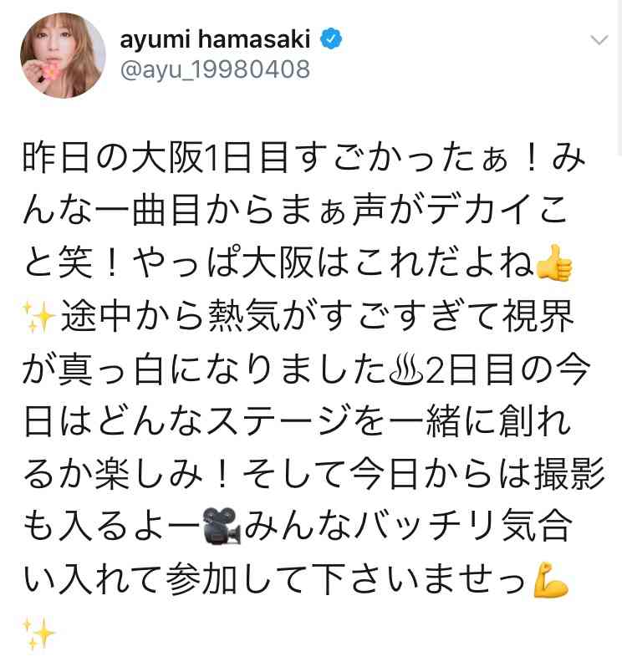Open the ayumi hamasaki display name link
Image resolution: width=627 pixels, height=672 pixels.
215,39
